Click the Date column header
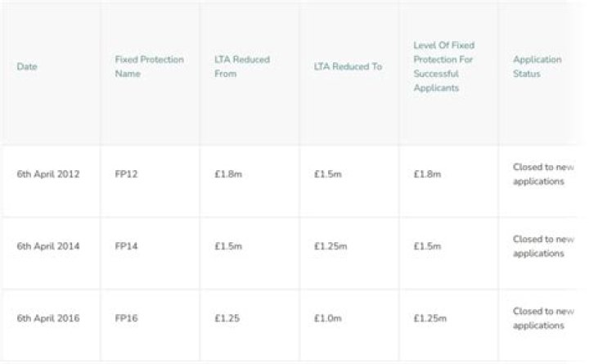The image size is (589, 364). point(27,66)
